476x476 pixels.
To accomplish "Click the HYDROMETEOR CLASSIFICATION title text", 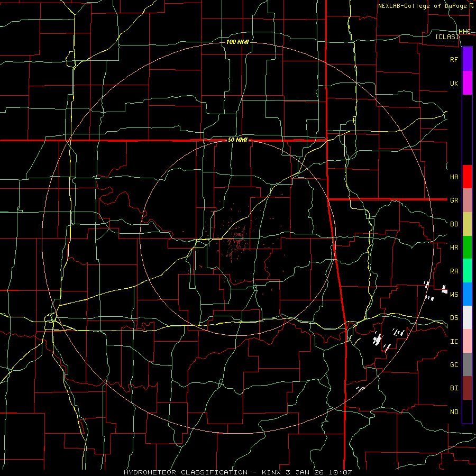I will click(x=186, y=472).
